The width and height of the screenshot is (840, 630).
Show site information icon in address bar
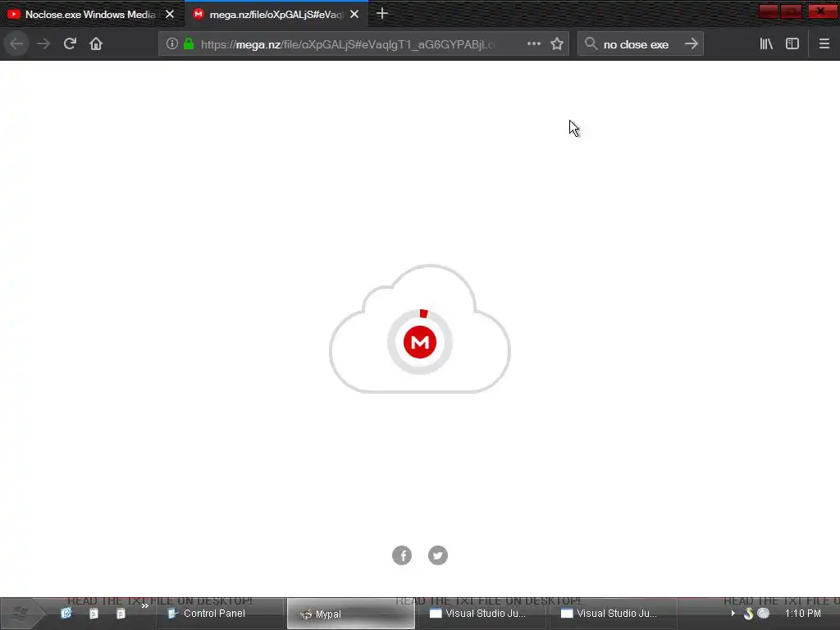pyautogui.click(x=171, y=43)
